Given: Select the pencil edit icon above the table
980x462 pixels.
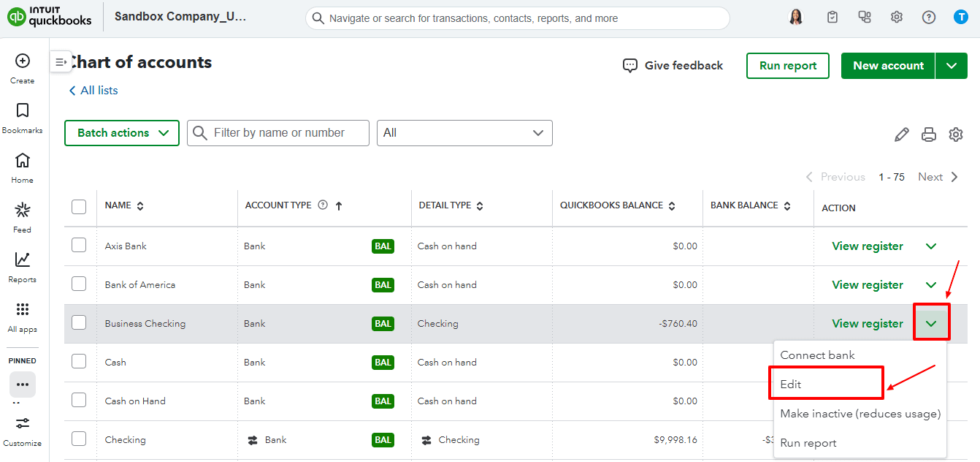Looking at the screenshot, I should click(901, 135).
